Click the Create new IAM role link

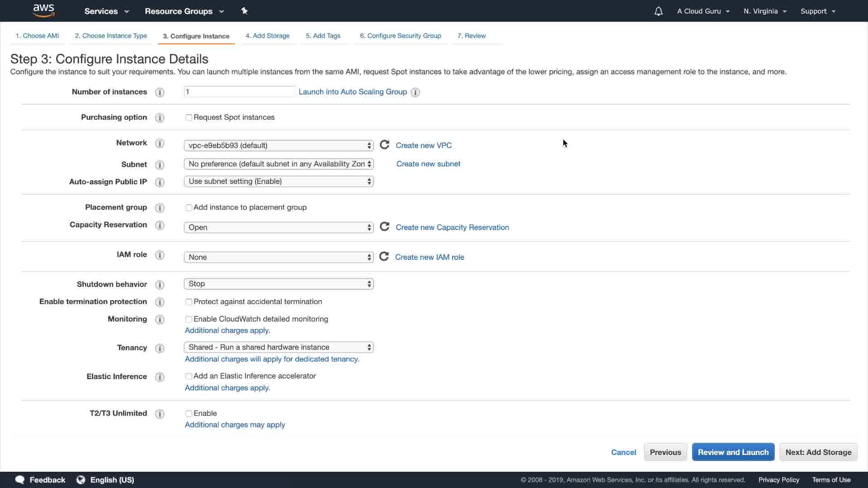(x=429, y=257)
